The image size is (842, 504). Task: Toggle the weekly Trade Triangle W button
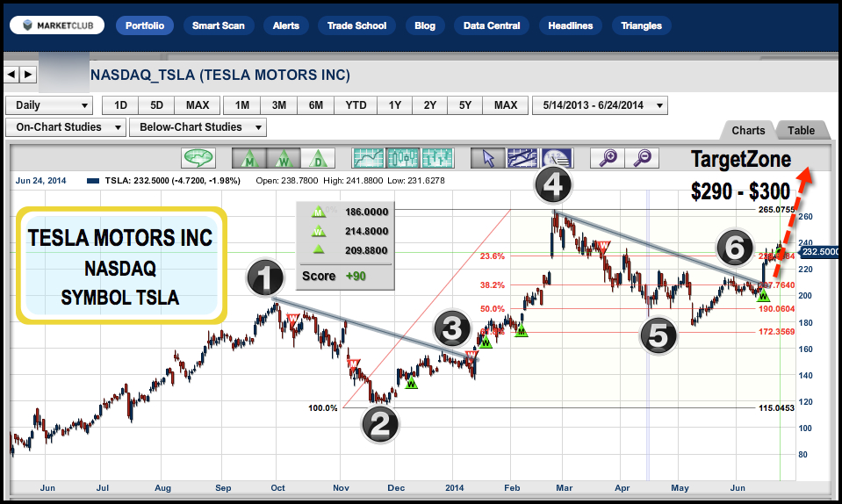pyautogui.click(x=284, y=158)
